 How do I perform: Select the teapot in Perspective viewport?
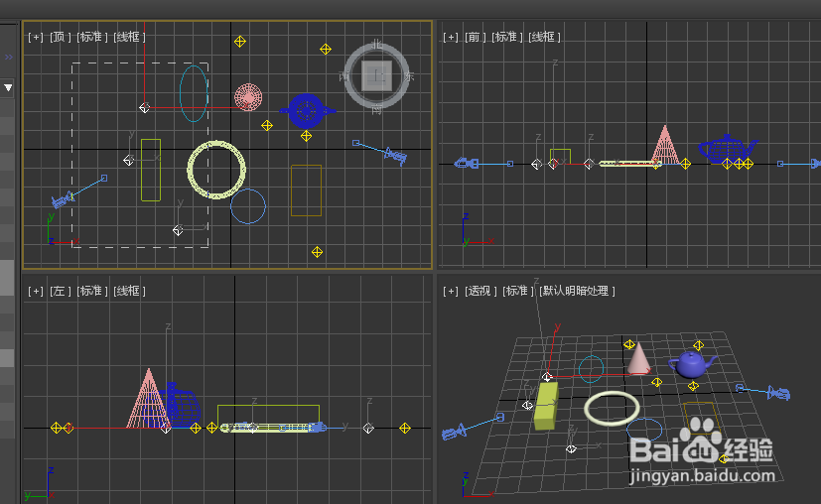tap(692, 364)
